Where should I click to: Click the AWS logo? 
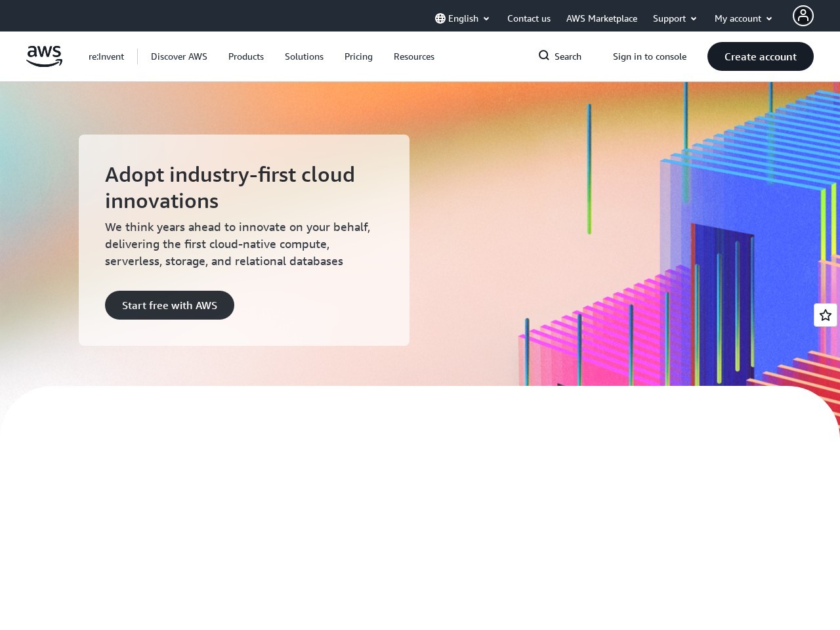click(x=44, y=56)
